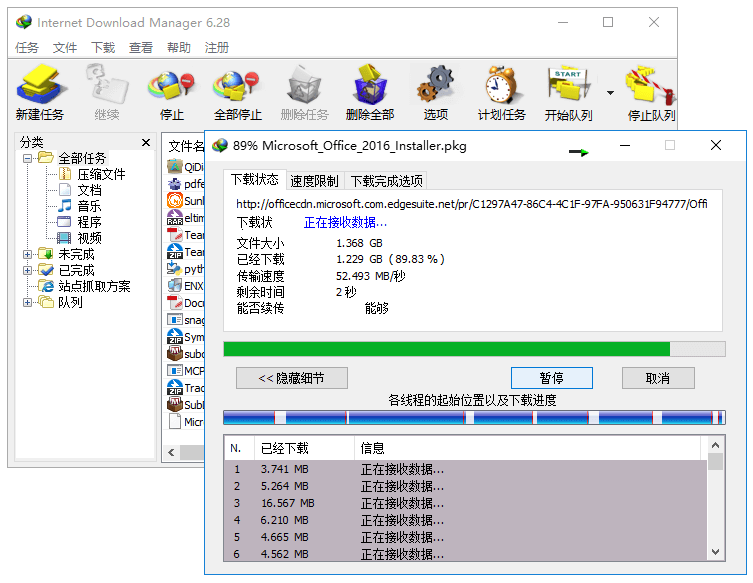Screen dimensions: 753x583
Task: Open the 文件 menu
Action: click(64, 48)
